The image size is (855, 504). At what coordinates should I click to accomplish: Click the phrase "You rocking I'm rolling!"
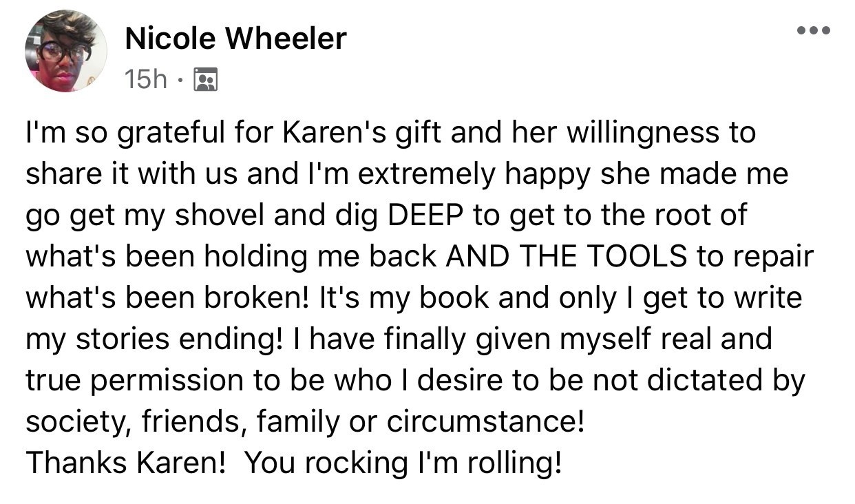click(x=403, y=463)
